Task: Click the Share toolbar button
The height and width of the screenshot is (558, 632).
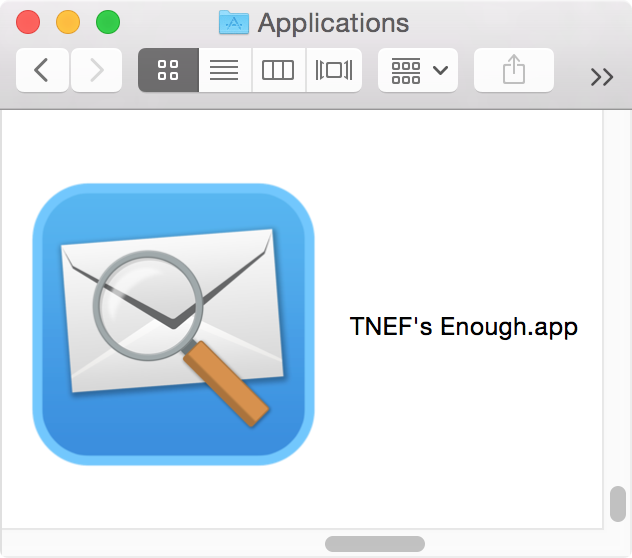Action: (514, 70)
